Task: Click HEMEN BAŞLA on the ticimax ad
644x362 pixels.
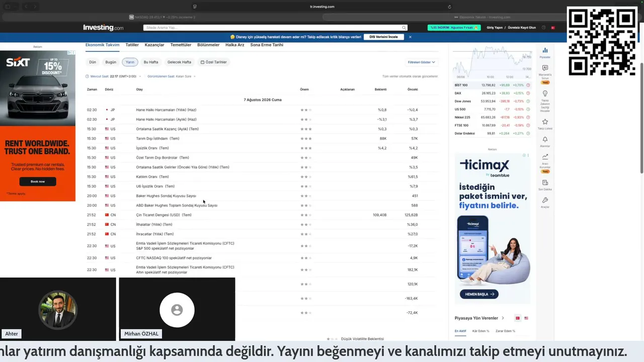Action: [479, 294]
